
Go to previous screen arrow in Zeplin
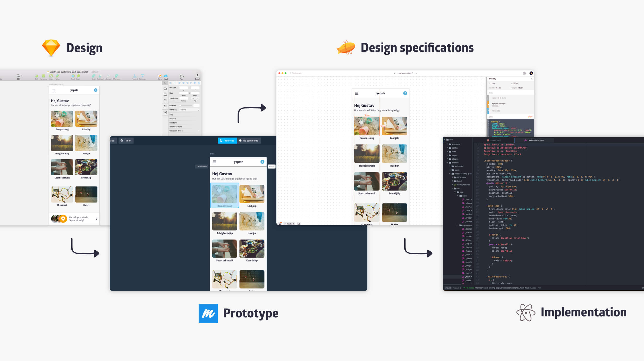pos(394,73)
